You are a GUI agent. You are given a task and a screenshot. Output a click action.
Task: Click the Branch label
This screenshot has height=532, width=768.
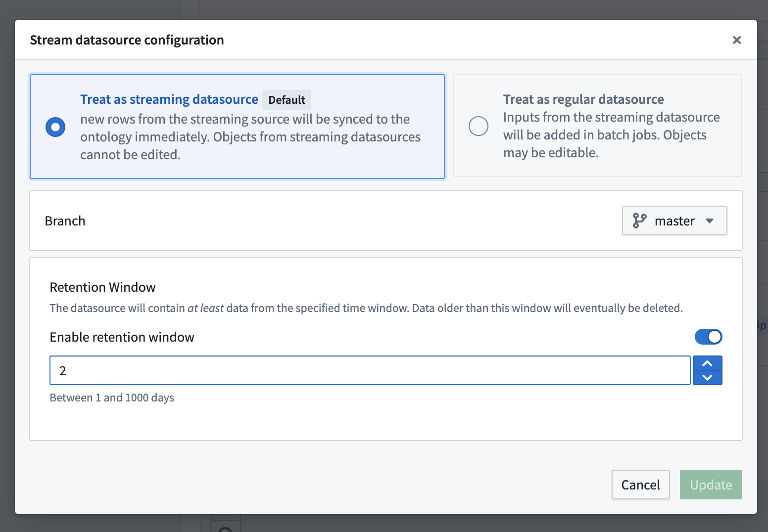pos(65,221)
